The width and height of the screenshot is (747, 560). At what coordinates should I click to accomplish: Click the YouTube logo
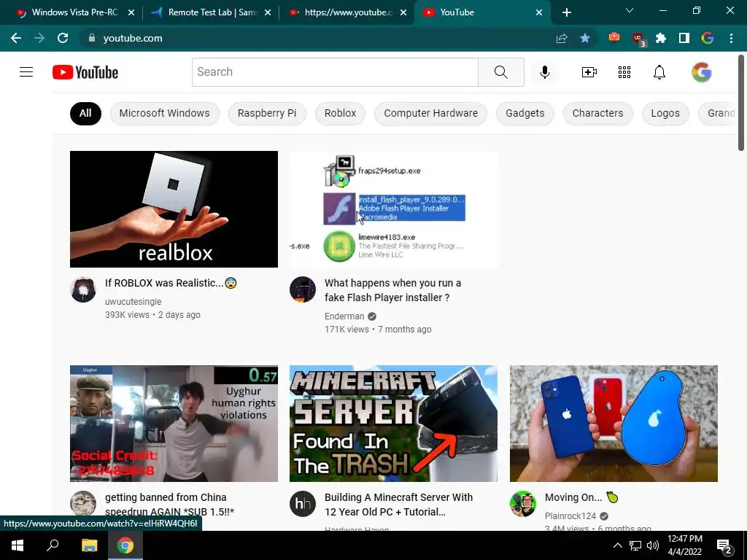(x=85, y=72)
